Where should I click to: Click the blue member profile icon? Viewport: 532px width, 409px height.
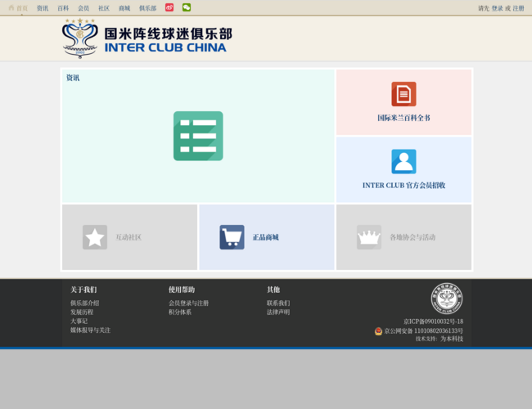[x=404, y=161]
